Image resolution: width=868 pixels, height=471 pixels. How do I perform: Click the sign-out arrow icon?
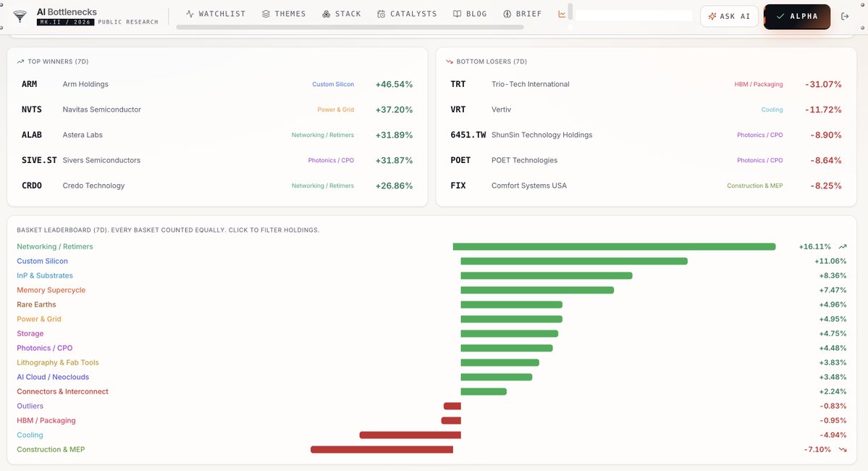pos(845,16)
